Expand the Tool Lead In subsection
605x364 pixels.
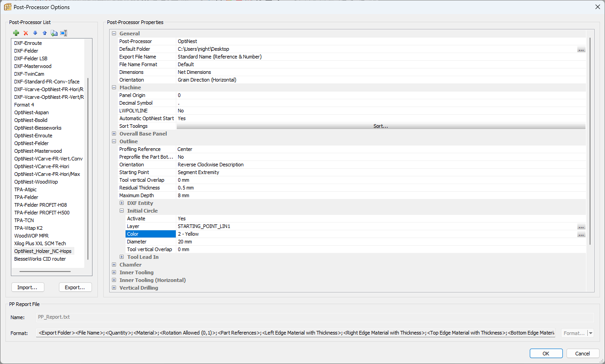click(122, 257)
